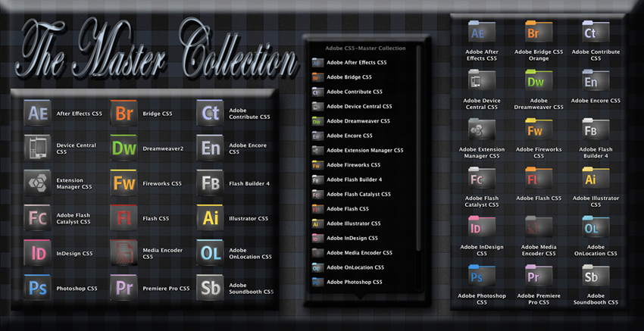This screenshot has width=644, height=331.
Task: Click the Sb Adobe Soundbooth CS5 app icon
Action: click(210, 288)
